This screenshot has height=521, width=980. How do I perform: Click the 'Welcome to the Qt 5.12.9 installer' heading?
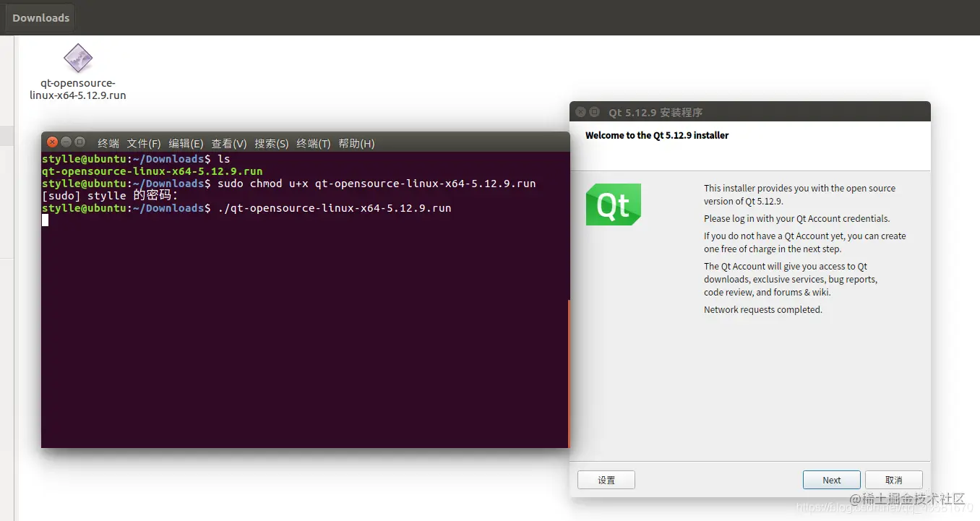(x=657, y=135)
